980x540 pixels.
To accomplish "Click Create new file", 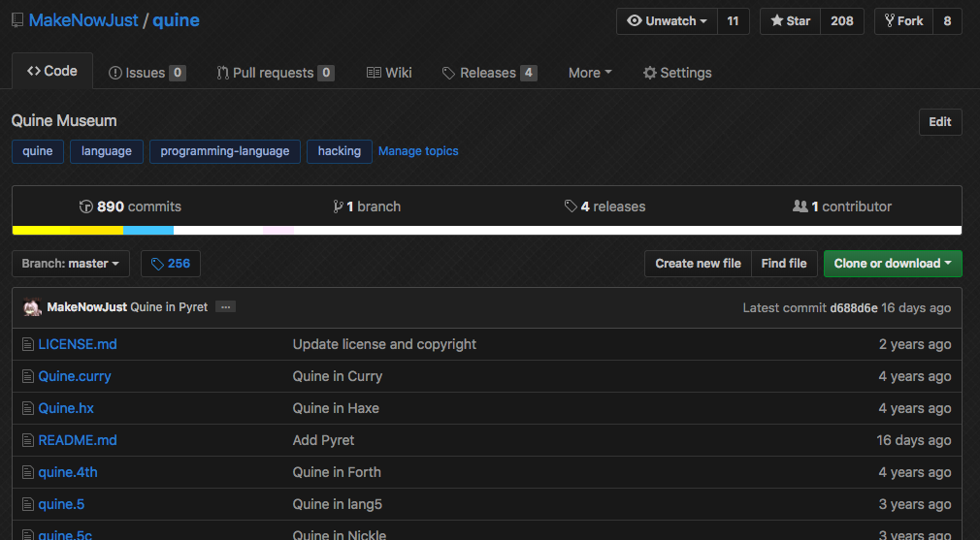I will [698, 264].
